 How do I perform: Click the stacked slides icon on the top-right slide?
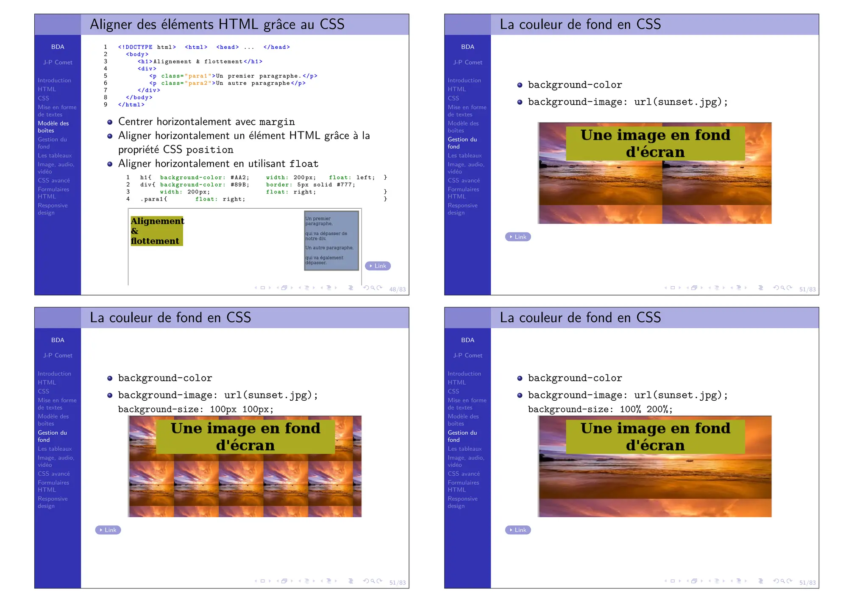[x=694, y=288]
